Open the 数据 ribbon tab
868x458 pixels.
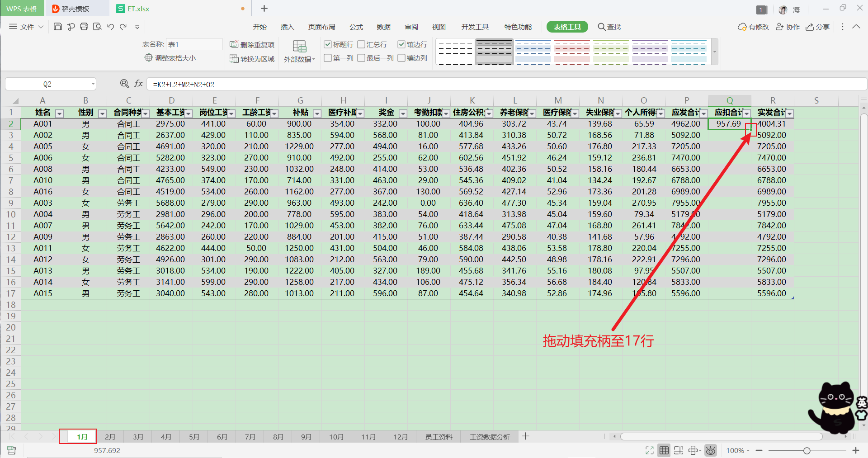pyautogui.click(x=384, y=27)
